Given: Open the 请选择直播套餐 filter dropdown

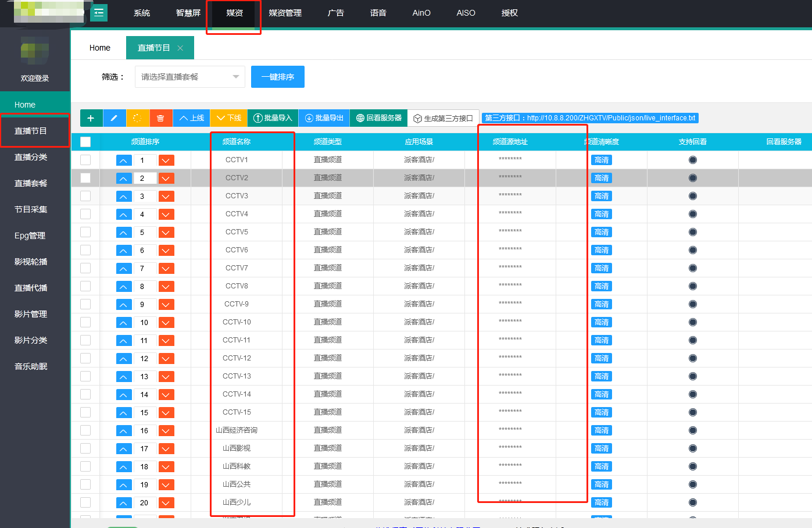Looking at the screenshot, I should pyautogui.click(x=189, y=77).
